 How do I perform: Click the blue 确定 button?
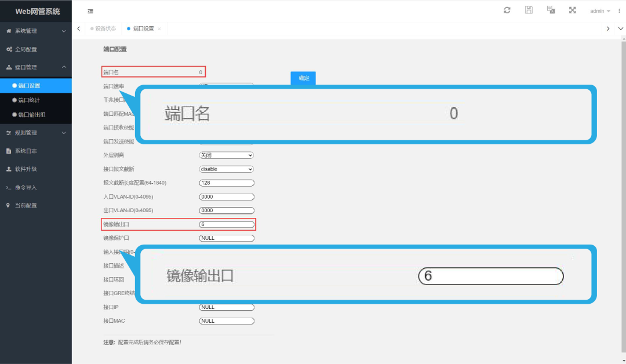[303, 78]
